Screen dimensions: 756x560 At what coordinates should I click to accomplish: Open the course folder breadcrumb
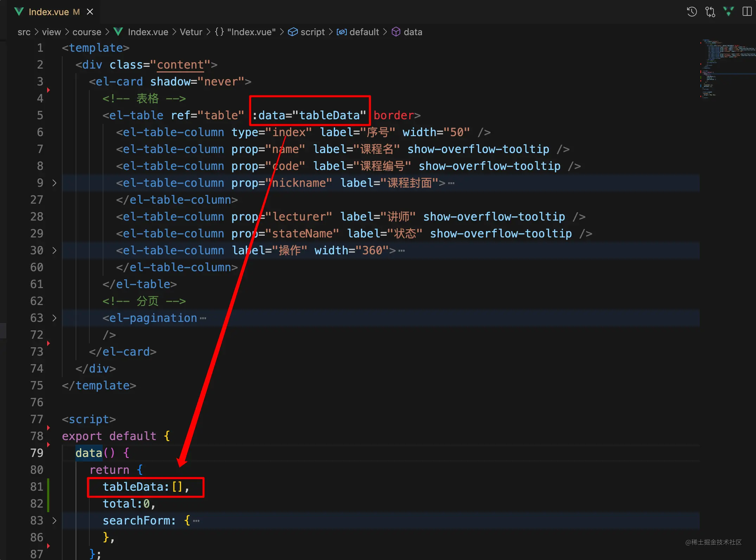coord(87,32)
